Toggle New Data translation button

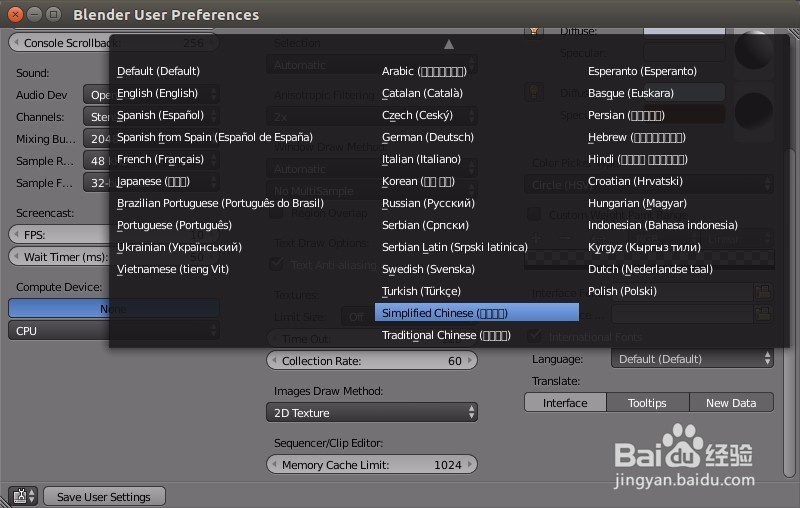tap(731, 402)
